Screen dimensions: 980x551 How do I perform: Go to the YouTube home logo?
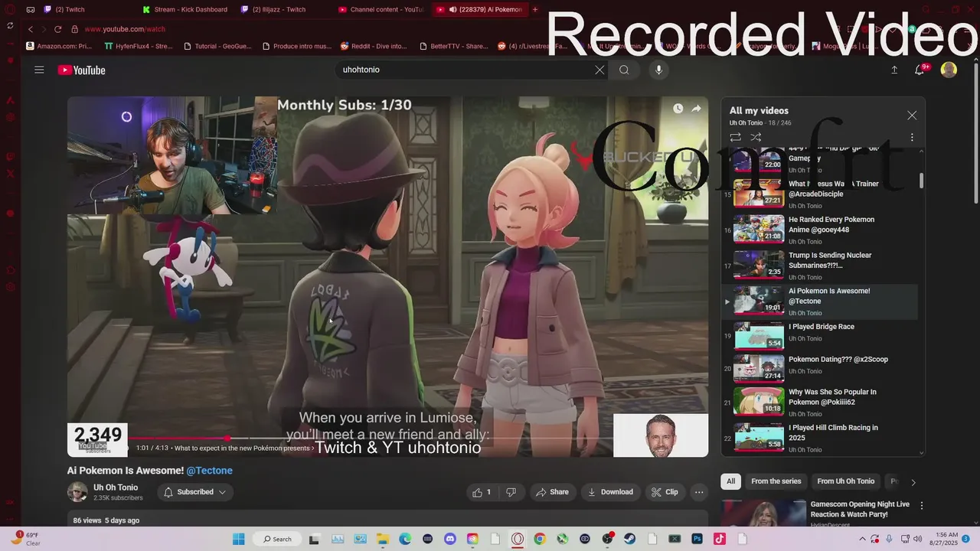81,70
